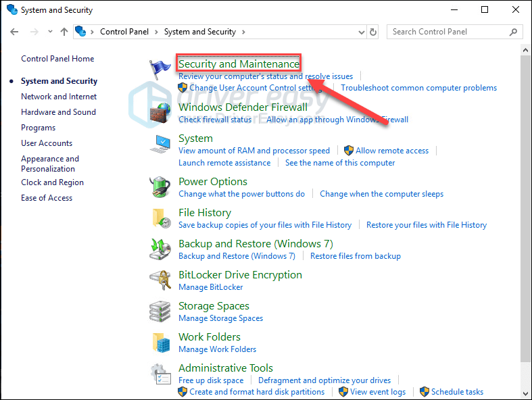Open Hardware and Sound category

click(x=58, y=112)
